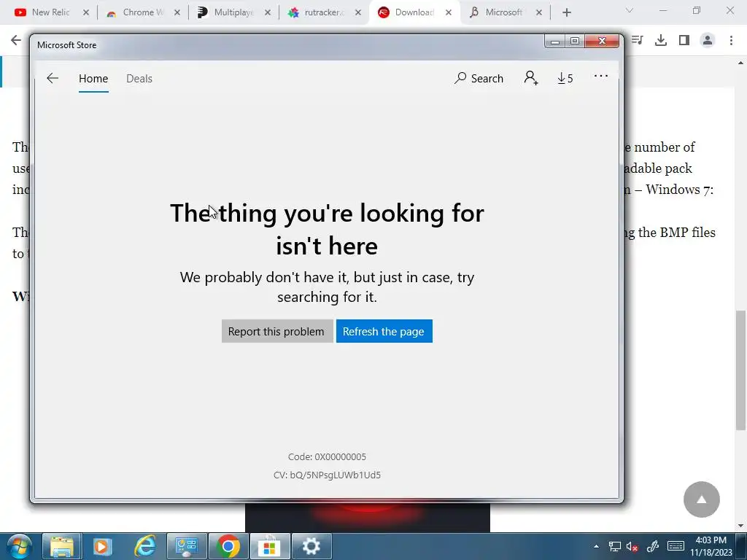The width and height of the screenshot is (747, 560).
Task: Open the Settings gear taskbar icon
Action: coord(311,547)
